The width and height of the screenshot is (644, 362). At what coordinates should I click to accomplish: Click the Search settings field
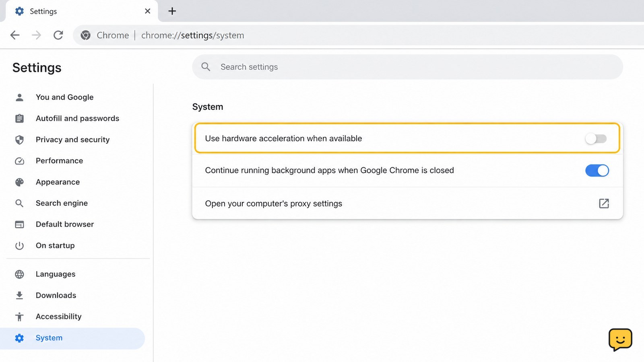[x=407, y=67]
